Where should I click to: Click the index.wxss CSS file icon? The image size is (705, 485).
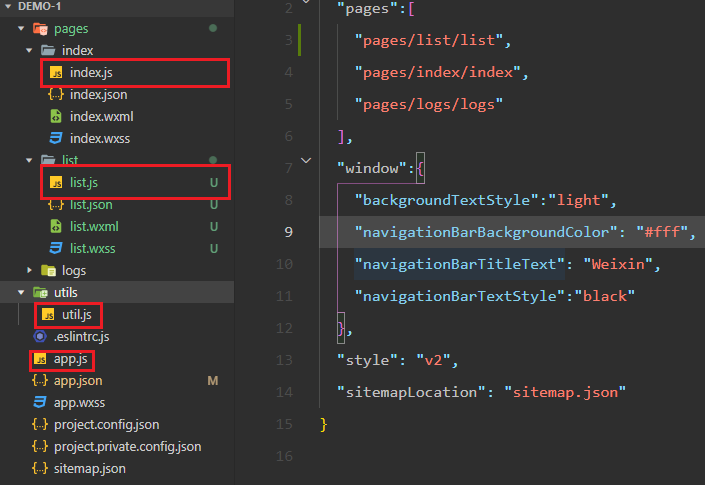tap(56, 138)
